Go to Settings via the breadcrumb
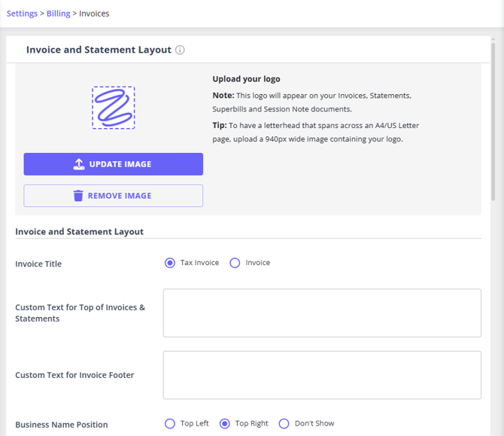The image size is (504, 436). (x=22, y=14)
